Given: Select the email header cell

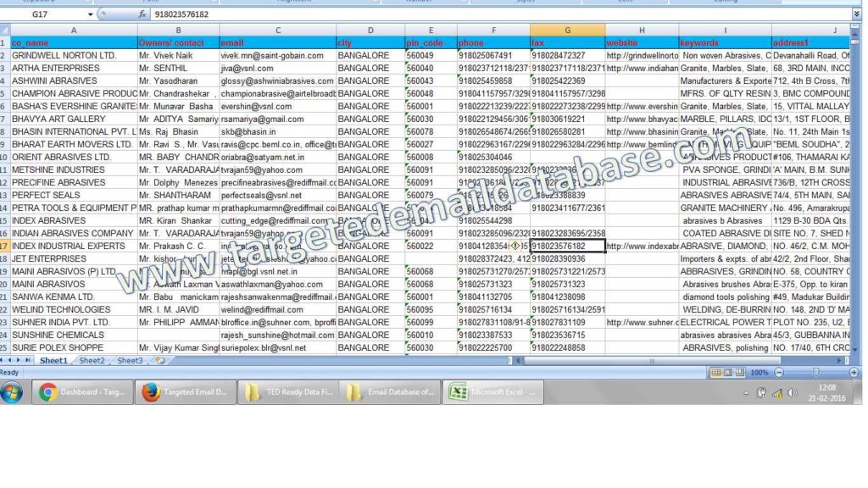Looking at the screenshot, I should tap(278, 42).
